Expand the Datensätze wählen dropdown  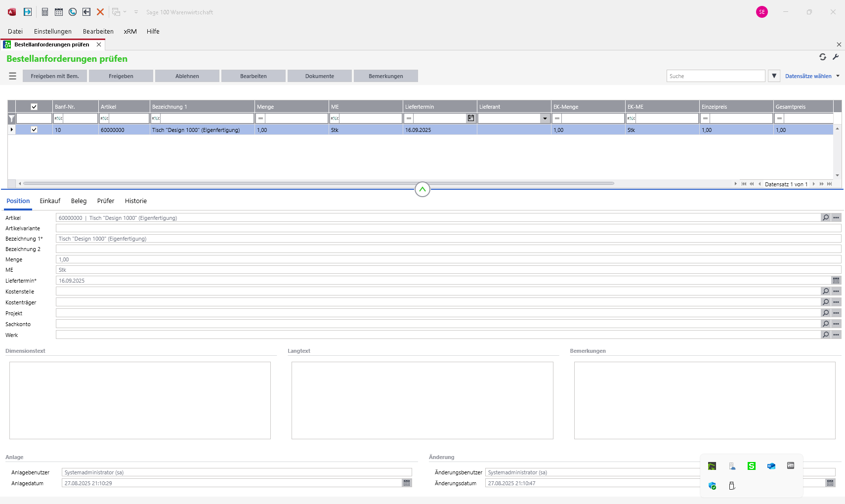(838, 76)
